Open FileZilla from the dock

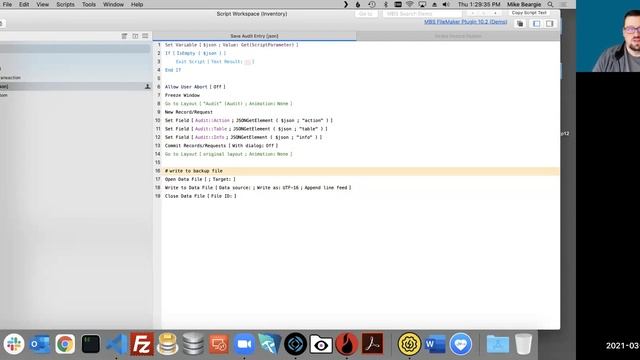[x=142, y=344]
